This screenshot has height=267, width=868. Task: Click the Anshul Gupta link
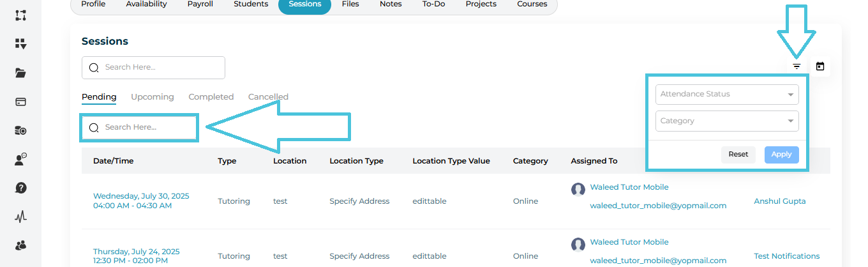point(779,201)
